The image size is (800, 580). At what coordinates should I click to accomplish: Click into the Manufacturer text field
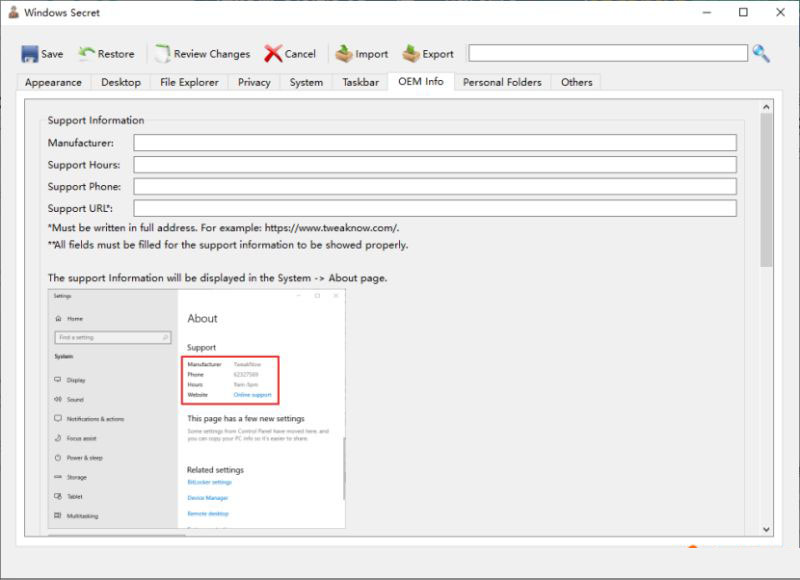pos(435,143)
